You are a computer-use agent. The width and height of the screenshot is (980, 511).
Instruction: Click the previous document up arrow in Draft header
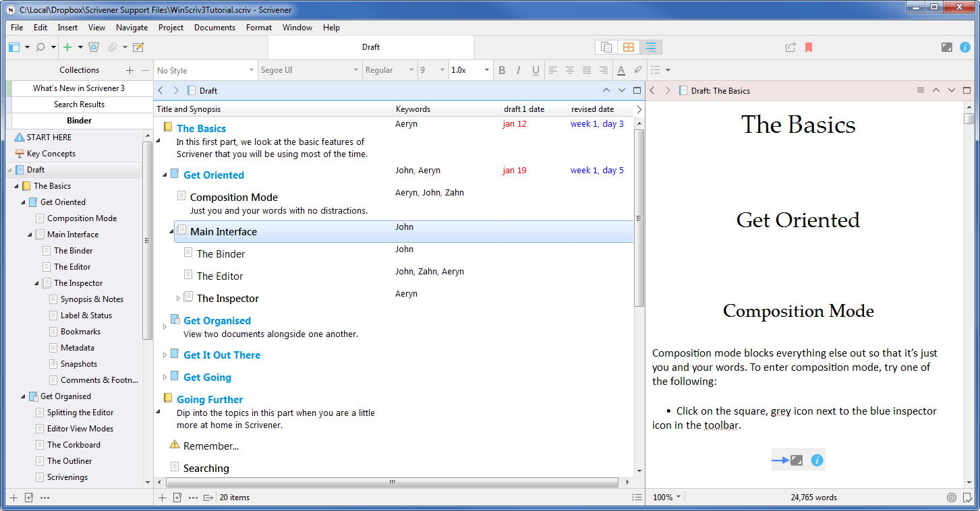click(x=606, y=90)
